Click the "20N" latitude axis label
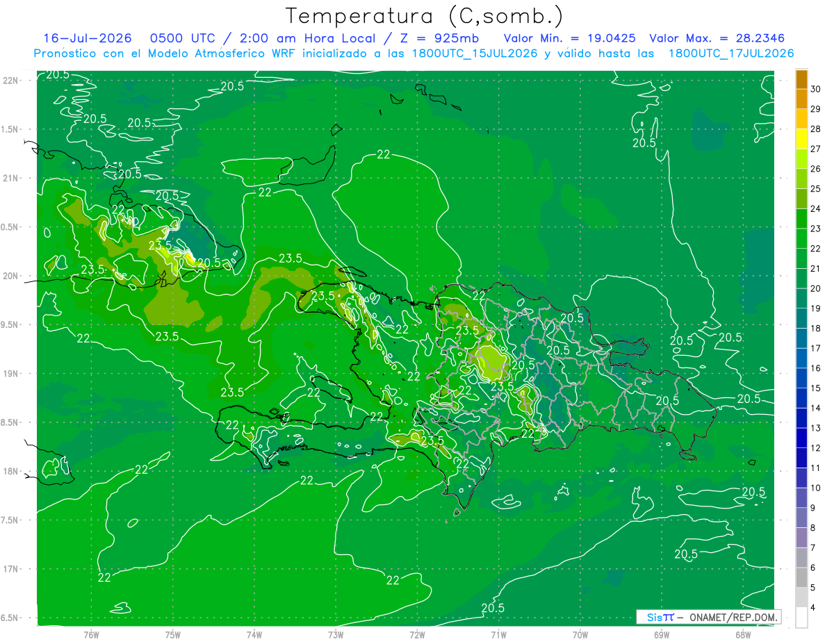Screen dimensions: 834x644 point(10,276)
